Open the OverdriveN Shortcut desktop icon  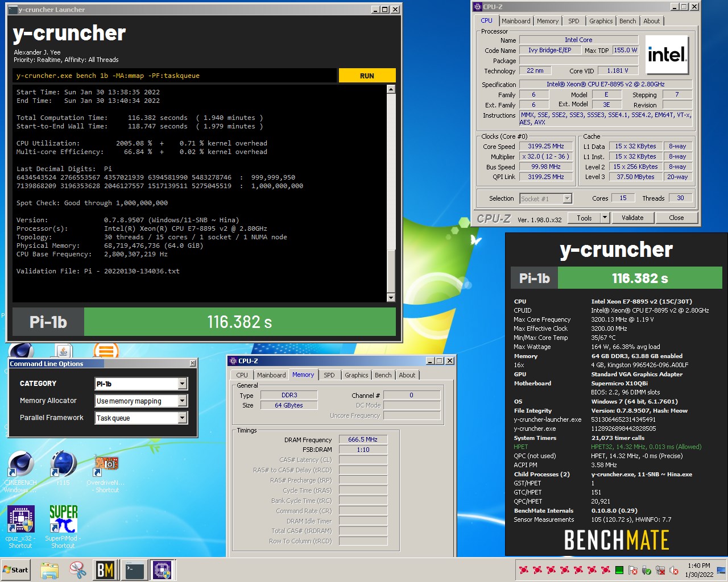coord(106,471)
